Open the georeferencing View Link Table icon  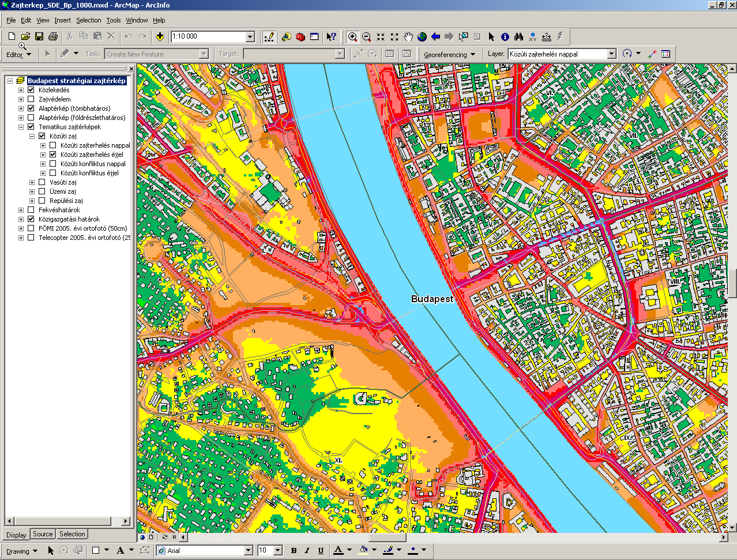click(666, 54)
